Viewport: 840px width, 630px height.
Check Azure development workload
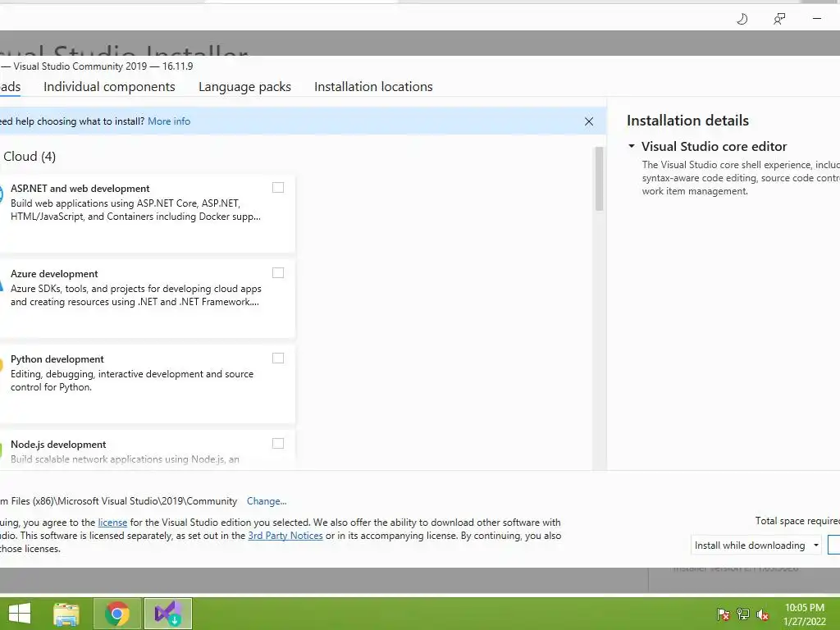coord(278,272)
